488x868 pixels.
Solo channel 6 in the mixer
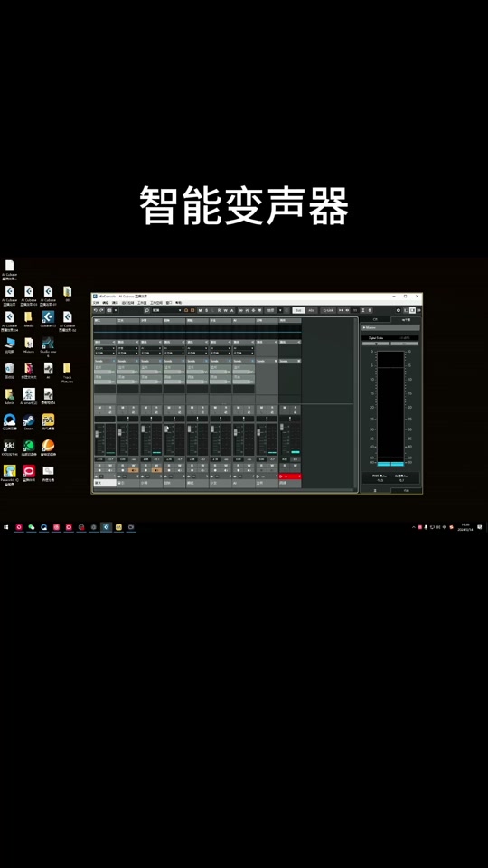pyautogui.click(x=226, y=408)
